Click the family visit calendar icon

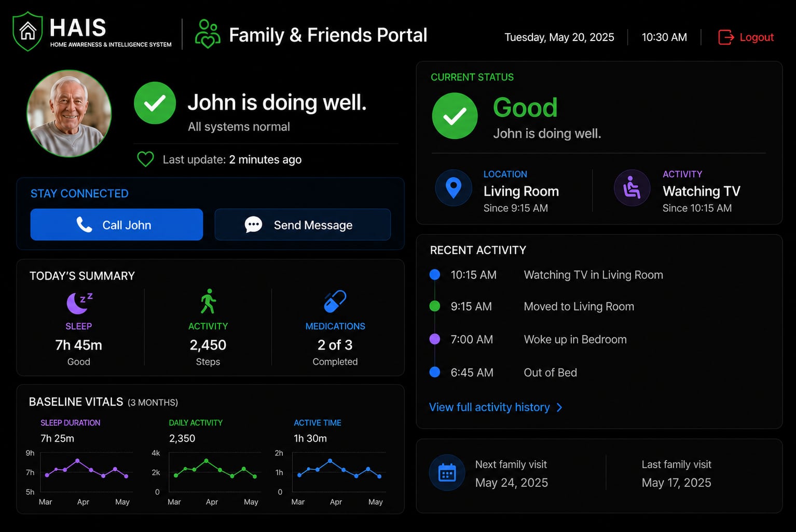tap(447, 472)
